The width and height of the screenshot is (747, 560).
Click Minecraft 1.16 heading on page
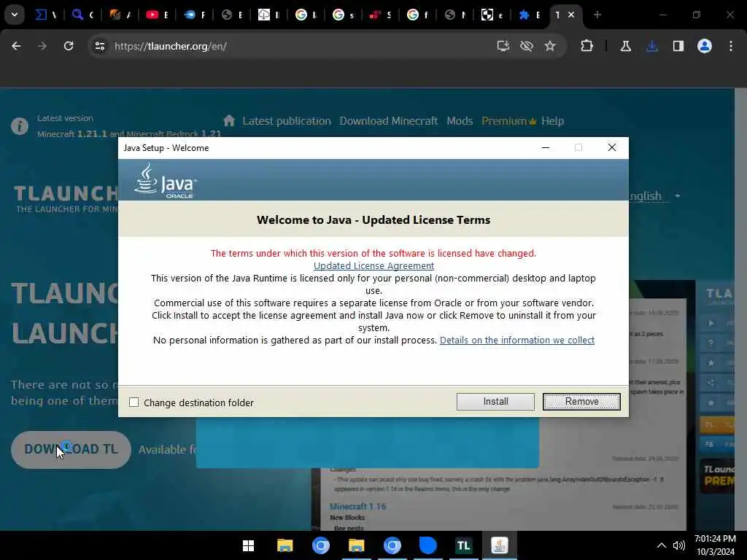pos(357,506)
